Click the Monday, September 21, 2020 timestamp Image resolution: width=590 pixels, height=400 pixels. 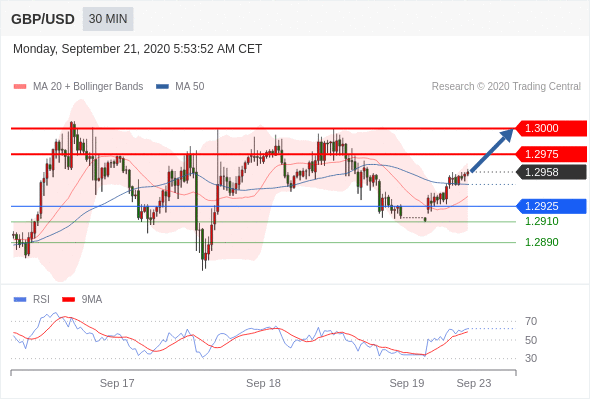137,49
